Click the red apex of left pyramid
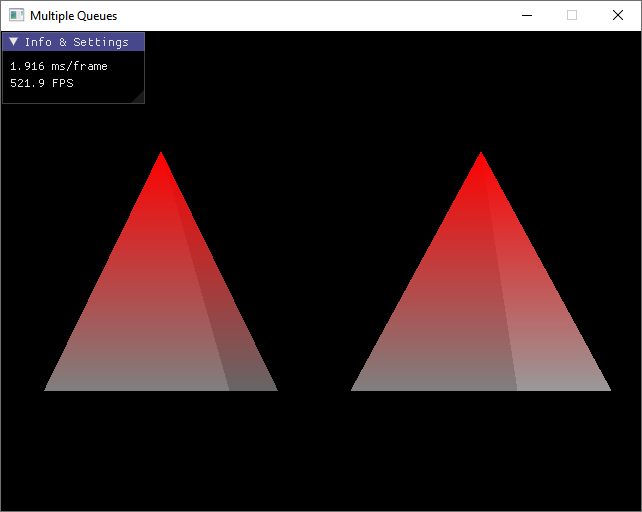 click(x=161, y=157)
